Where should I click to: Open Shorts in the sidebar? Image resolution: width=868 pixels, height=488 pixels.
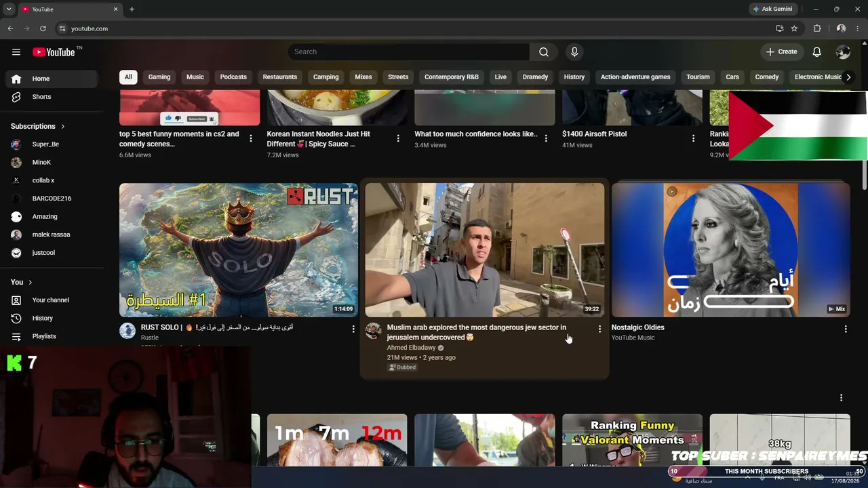(52, 97)
